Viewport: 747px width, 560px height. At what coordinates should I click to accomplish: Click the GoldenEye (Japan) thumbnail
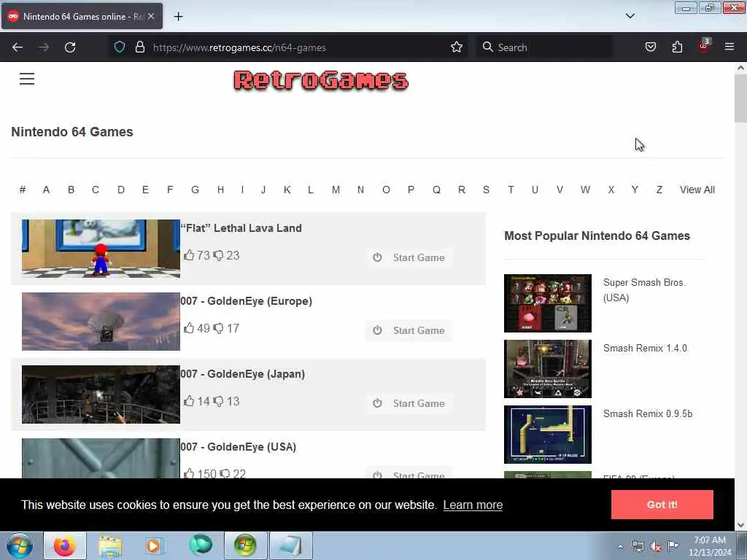[101, 394]
